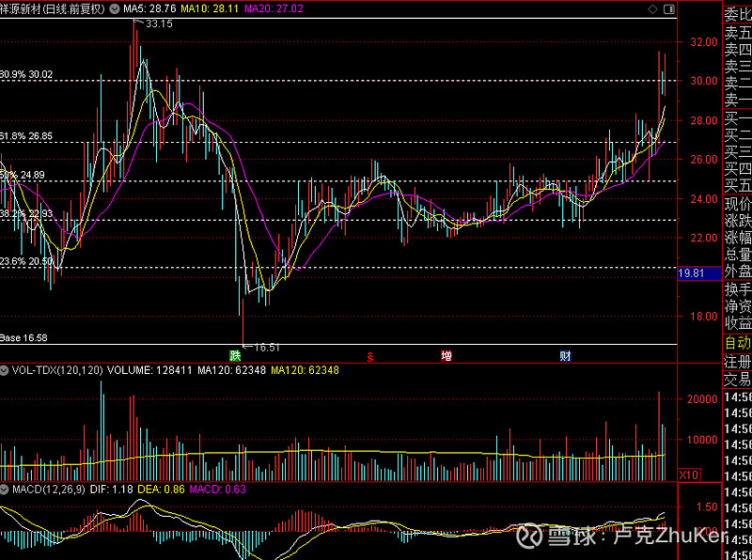Click the 26.00 price axis label
The image size is (752, 560).
[704, 159]
